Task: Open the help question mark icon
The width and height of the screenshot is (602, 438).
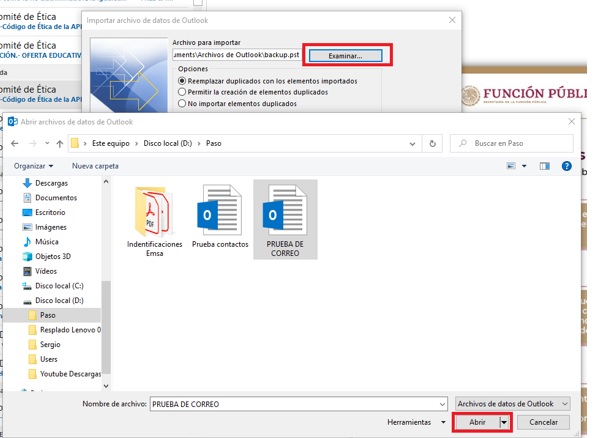Action: [567, 165]
